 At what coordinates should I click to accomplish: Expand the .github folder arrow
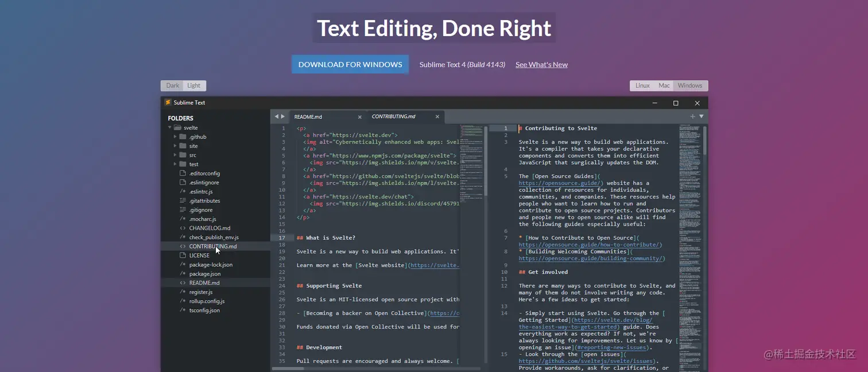pos(175,137)
